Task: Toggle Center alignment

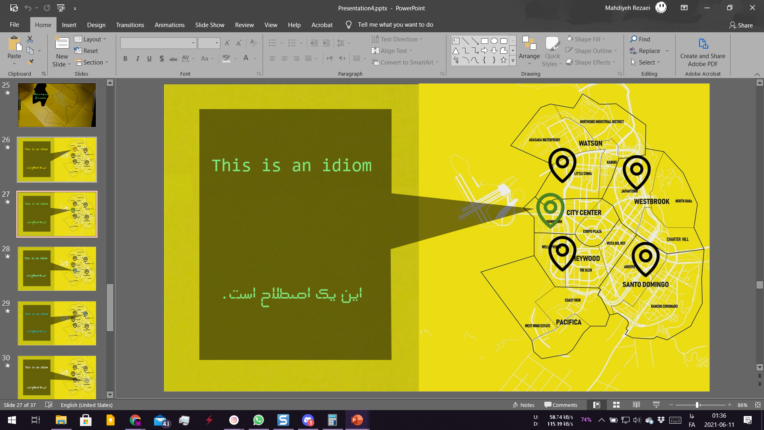Action: pos(284,58)
